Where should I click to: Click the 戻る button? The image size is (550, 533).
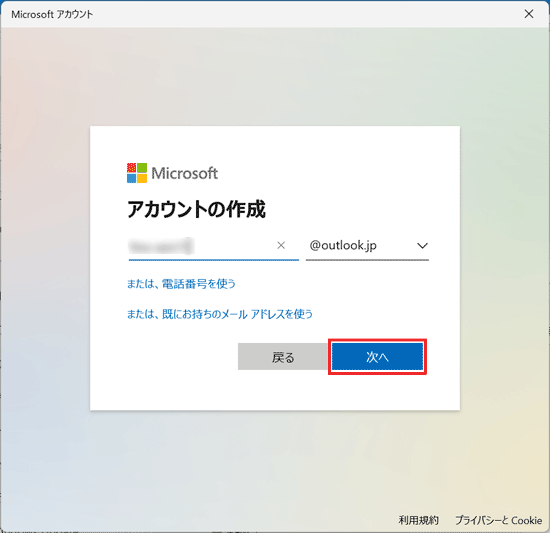tap(283, 357)
